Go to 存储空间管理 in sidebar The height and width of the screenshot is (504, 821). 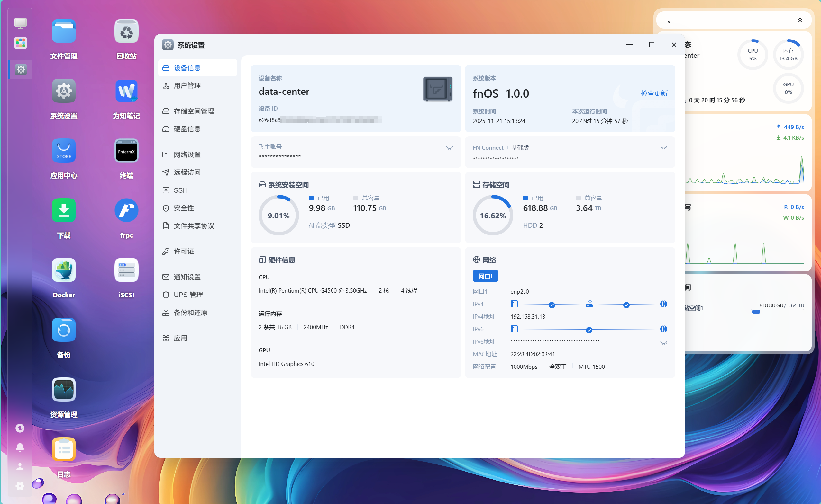coord(194,111)
